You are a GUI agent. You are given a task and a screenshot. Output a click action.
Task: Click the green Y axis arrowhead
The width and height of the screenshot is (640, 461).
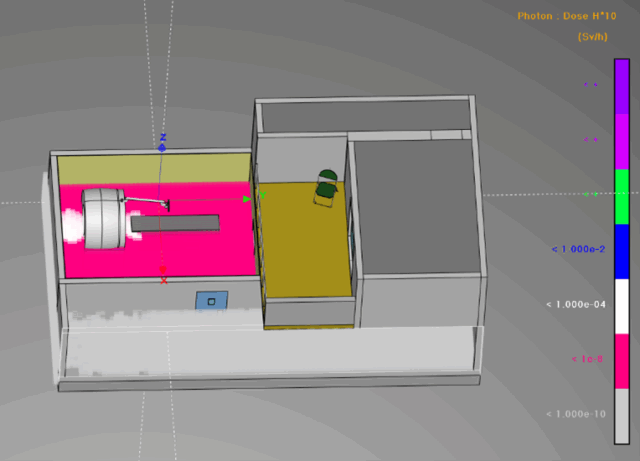coord(248,199)
